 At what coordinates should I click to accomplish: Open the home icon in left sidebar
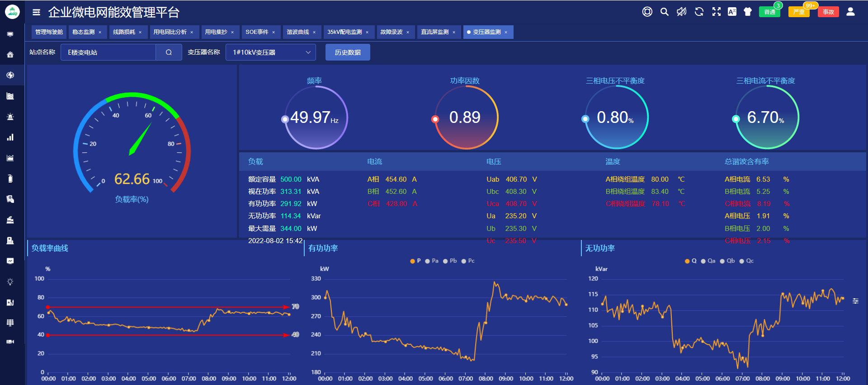tap(10, 55)
